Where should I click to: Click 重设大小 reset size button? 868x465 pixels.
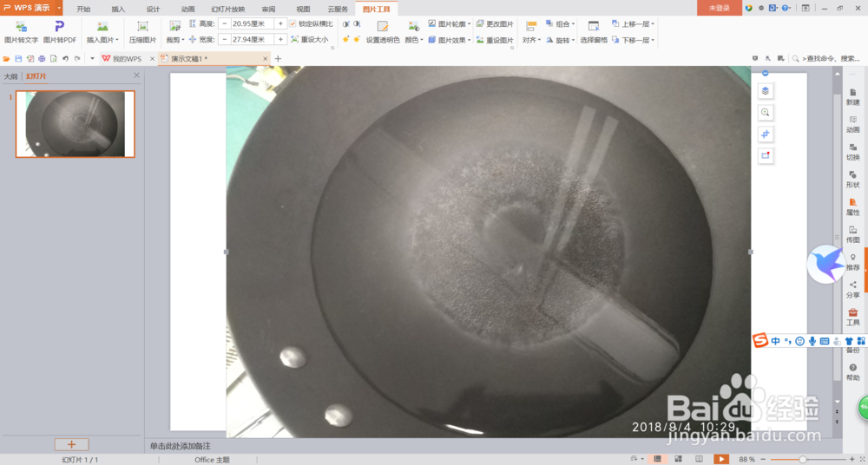coord(310,40)
